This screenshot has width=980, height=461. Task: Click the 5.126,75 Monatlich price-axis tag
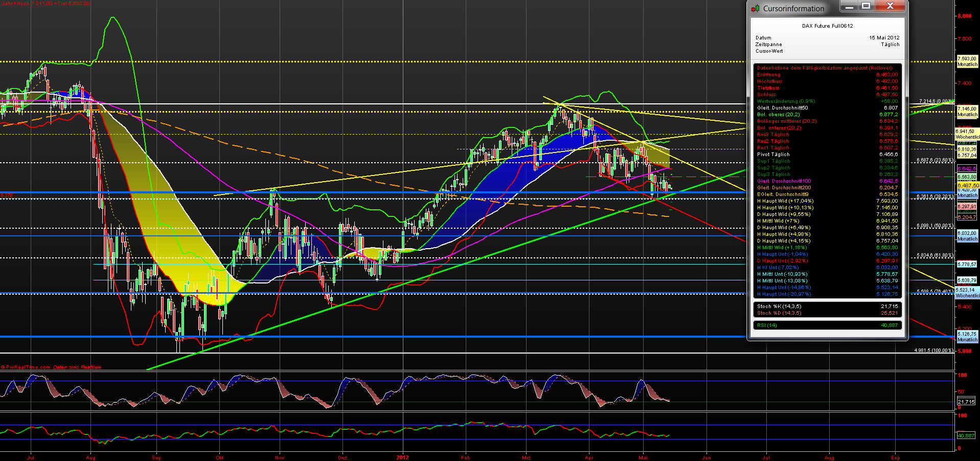[x=967, y=337]
